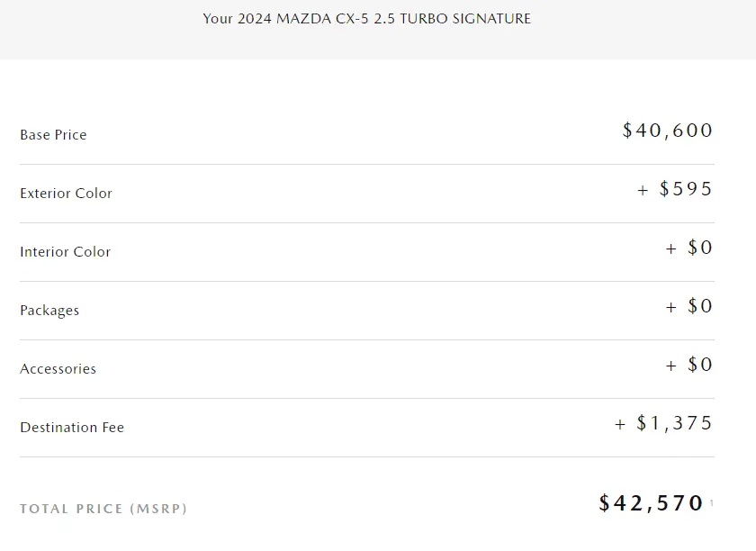
Task: Click the plus sign in the Packages row
Action: [x=670, y=307]
